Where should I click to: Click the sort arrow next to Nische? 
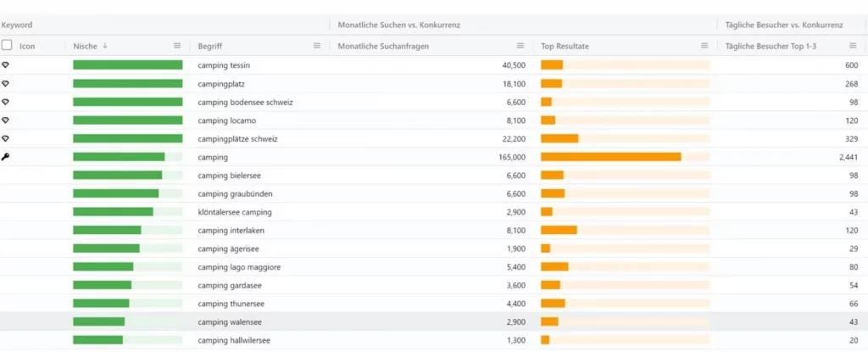coord(105,46)
